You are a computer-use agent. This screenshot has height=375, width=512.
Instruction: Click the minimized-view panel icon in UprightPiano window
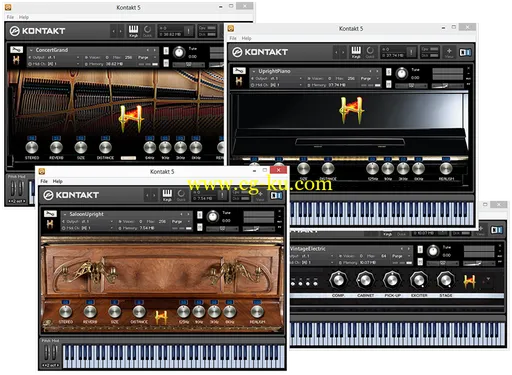click(x=465, y=52)
